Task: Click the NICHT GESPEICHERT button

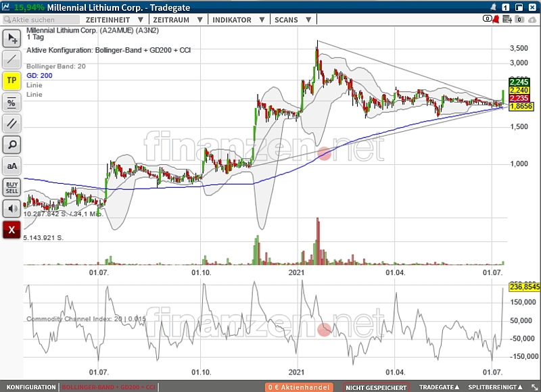Action: click(376, 387)
